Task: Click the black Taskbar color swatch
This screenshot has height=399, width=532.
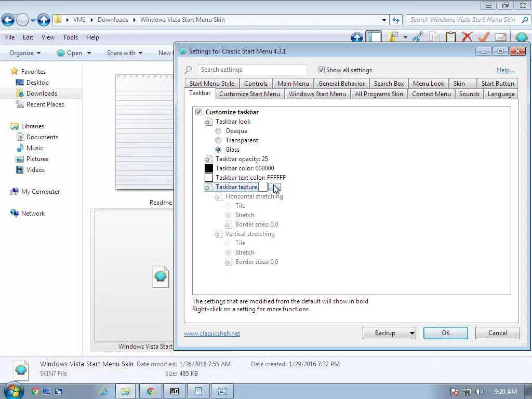Action: (209, 168)
